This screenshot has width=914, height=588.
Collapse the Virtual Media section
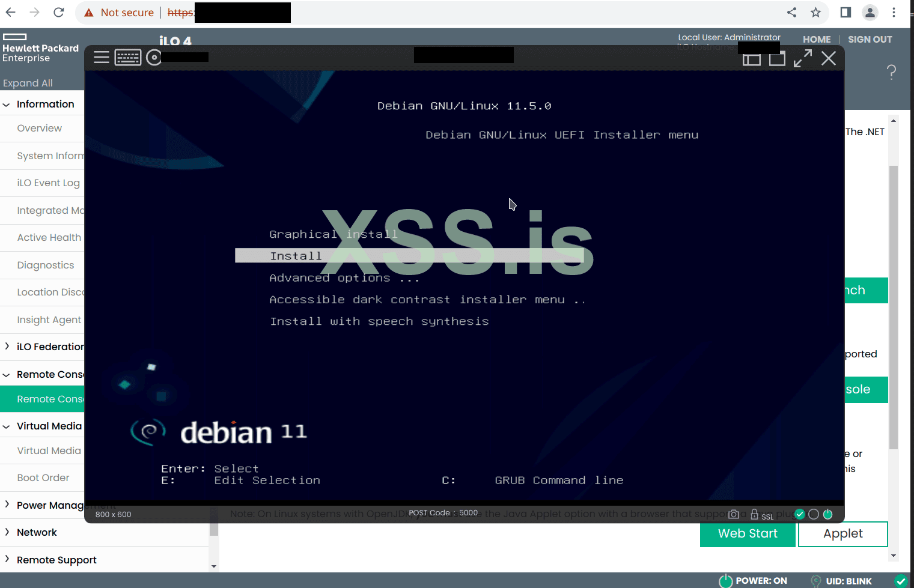7,426
